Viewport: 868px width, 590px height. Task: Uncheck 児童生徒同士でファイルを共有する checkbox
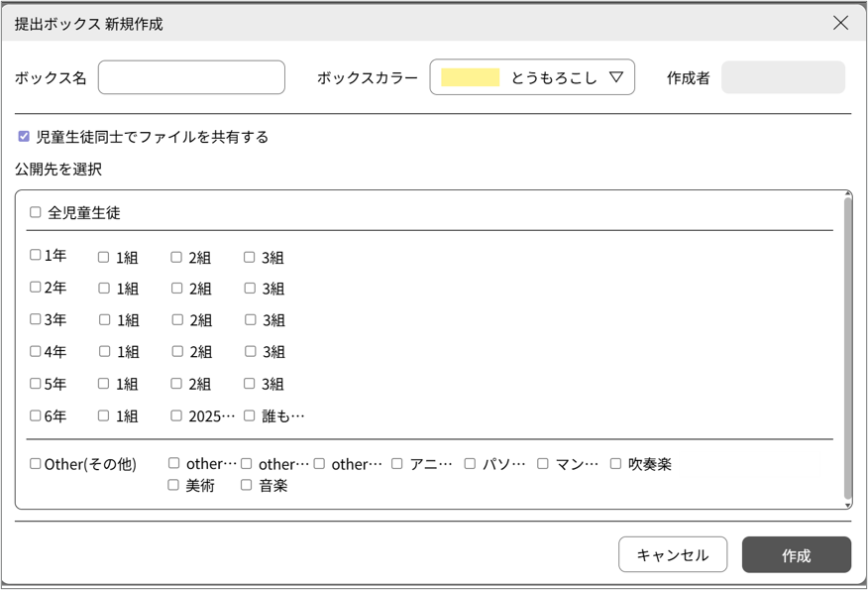[x=24, y=137]
